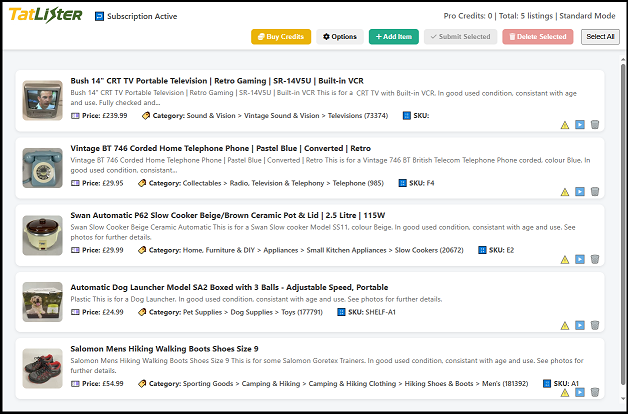Image resolution: width=628 pixels, height=414 pixels.
Task: Click the category tag icon on Swan Slow Cooker listing
Action: point(142,250)
